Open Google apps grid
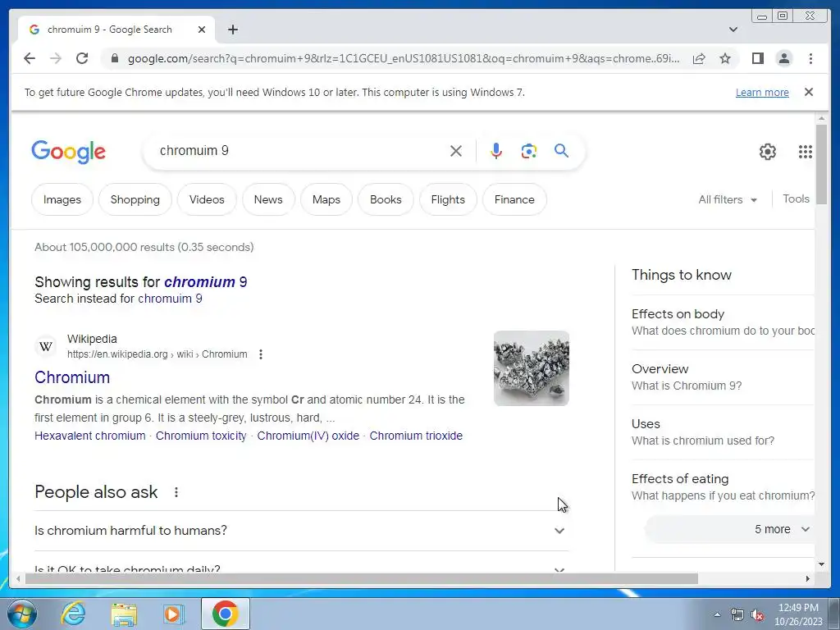 tap(806, 152)
